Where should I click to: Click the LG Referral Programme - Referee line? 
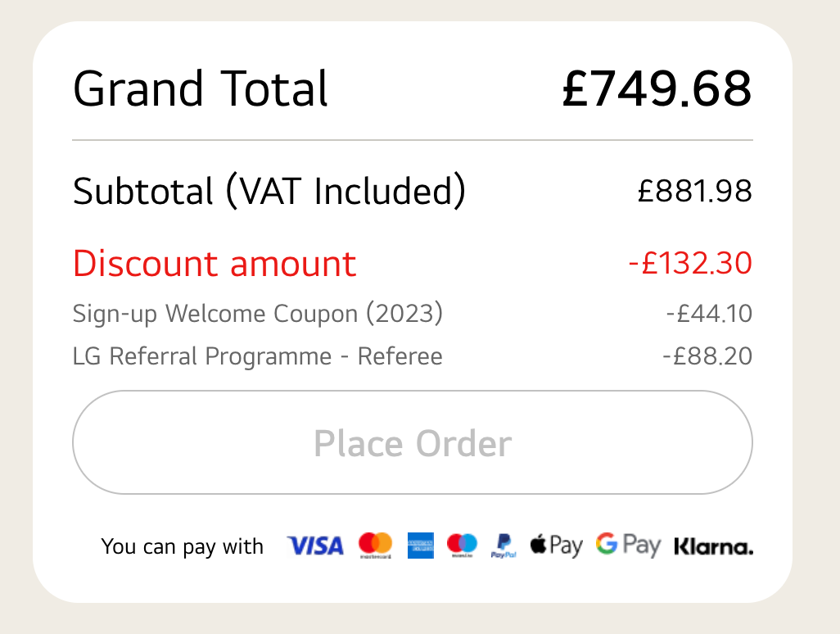coord(258,357)
